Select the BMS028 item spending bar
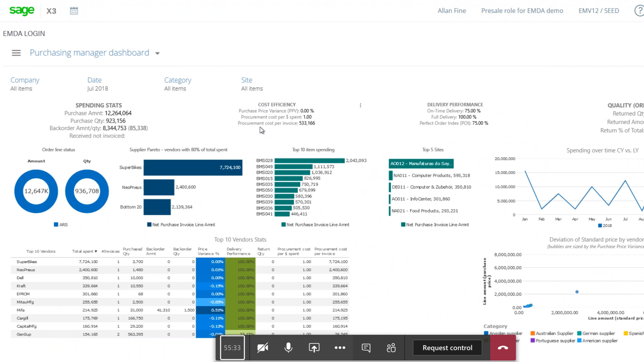This screenshot has height=362, width=644. (309, 160)
